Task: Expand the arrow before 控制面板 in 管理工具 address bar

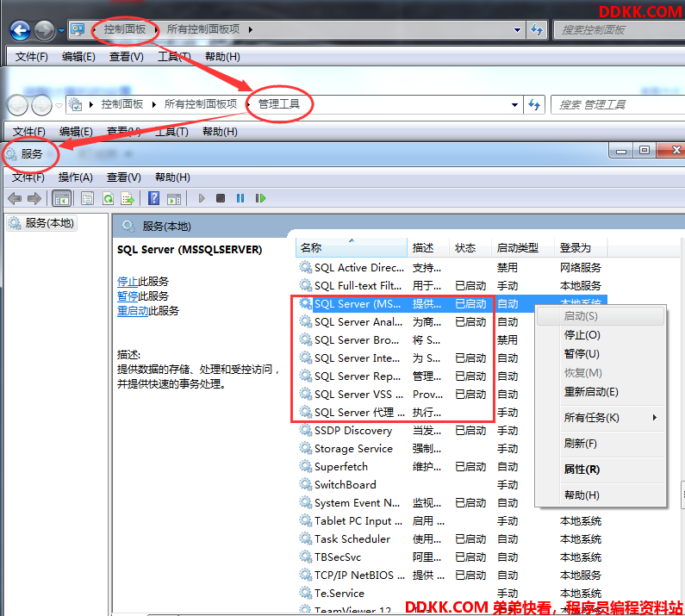Action: [91, 104]
